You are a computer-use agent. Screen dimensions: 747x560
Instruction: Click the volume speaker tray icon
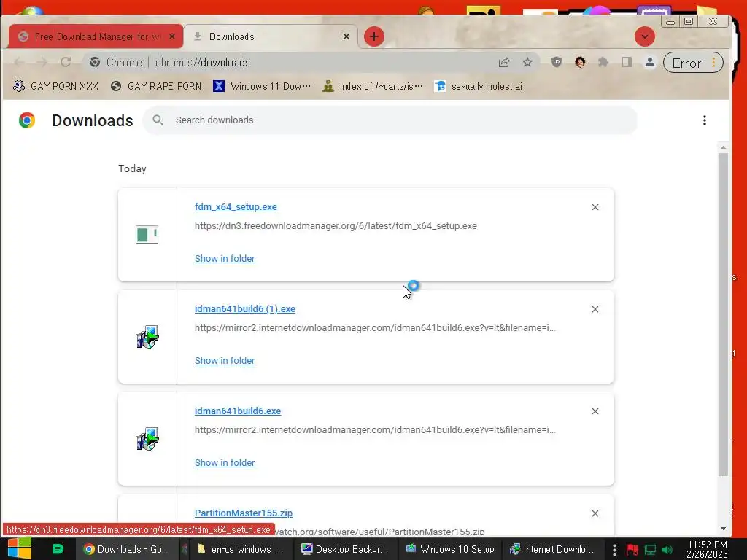pyautogui.click(x=667, y=550)
